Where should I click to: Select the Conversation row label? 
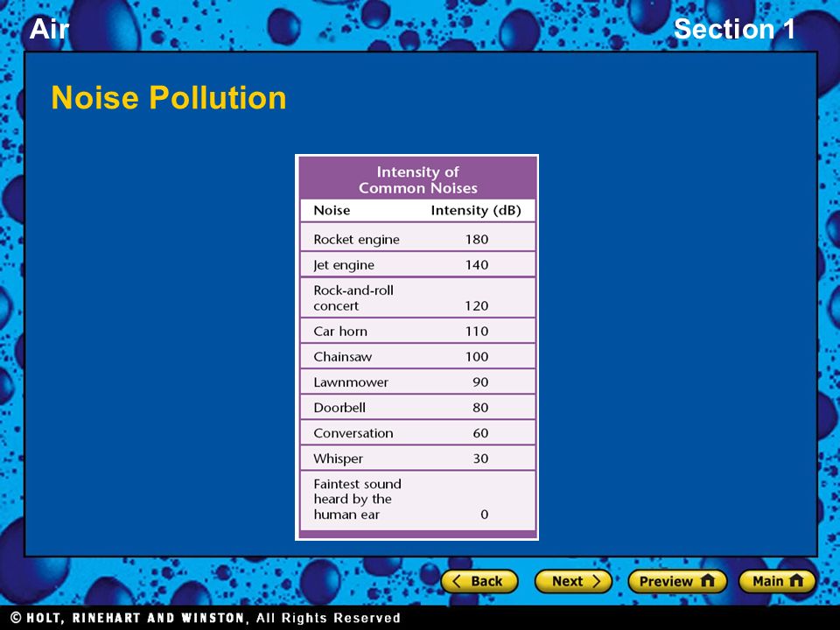click(x=353, y=433)
